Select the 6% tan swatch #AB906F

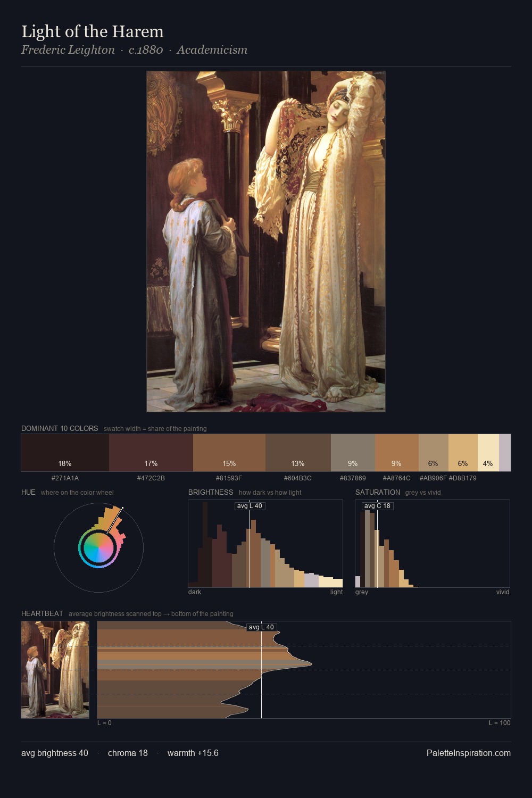tap(434, 453)
